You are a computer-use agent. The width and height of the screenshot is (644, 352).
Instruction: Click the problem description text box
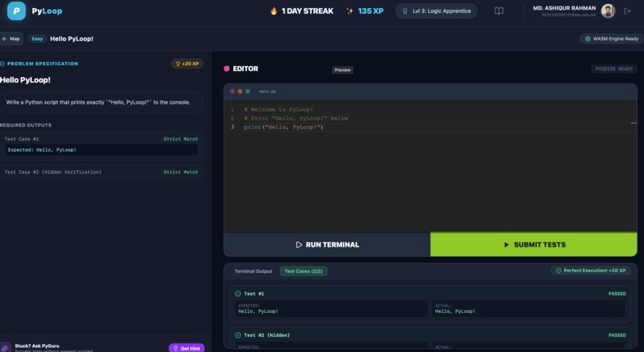click(x=101, y=102)
